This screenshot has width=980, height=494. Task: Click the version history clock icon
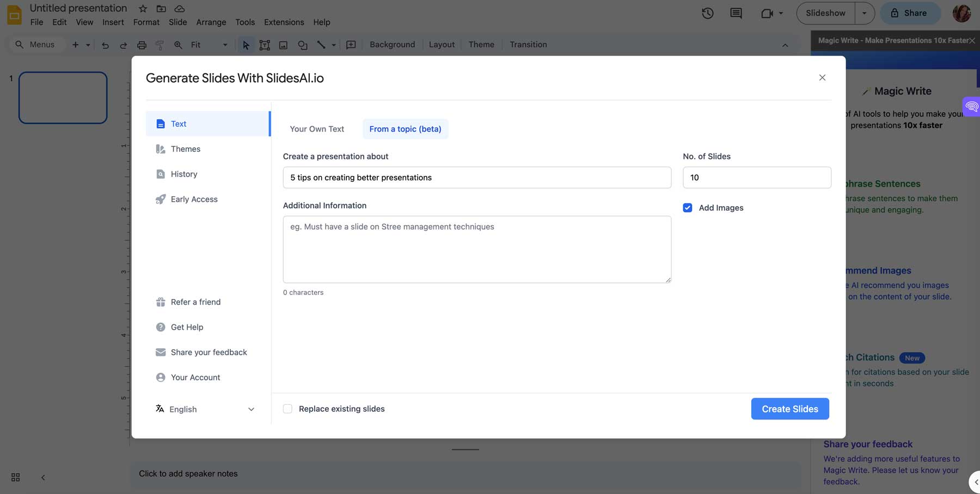707,13
